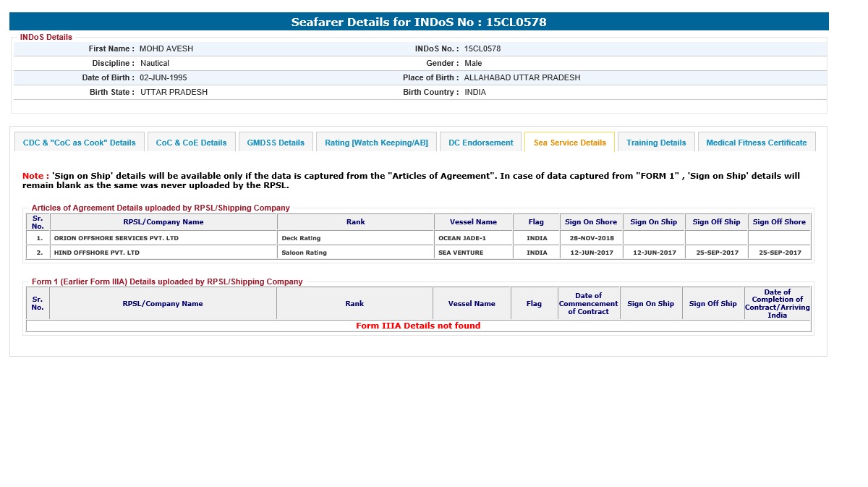Select the ORION OFFSHORE SERVICES PVT. LTD cell

coord(116,238)
